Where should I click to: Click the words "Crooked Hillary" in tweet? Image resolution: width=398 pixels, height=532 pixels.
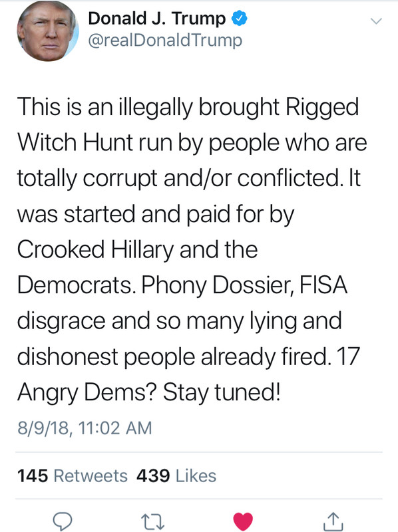(95, 251)
